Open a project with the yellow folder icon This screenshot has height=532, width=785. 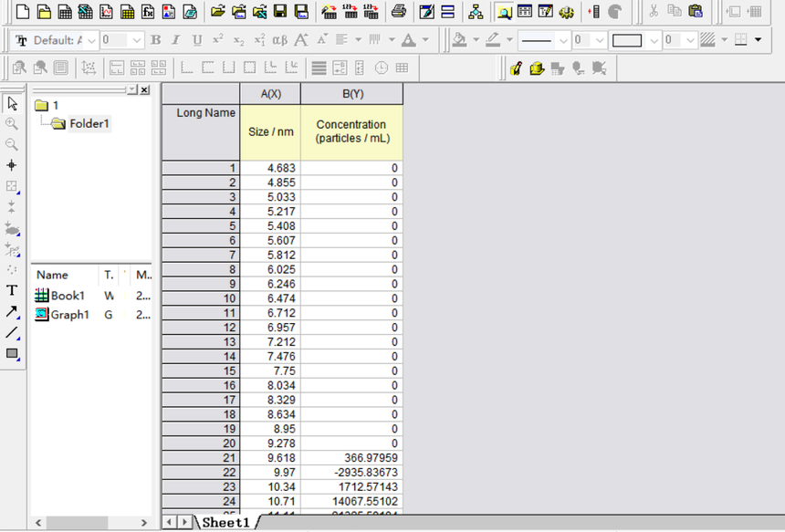pos(217,12)
